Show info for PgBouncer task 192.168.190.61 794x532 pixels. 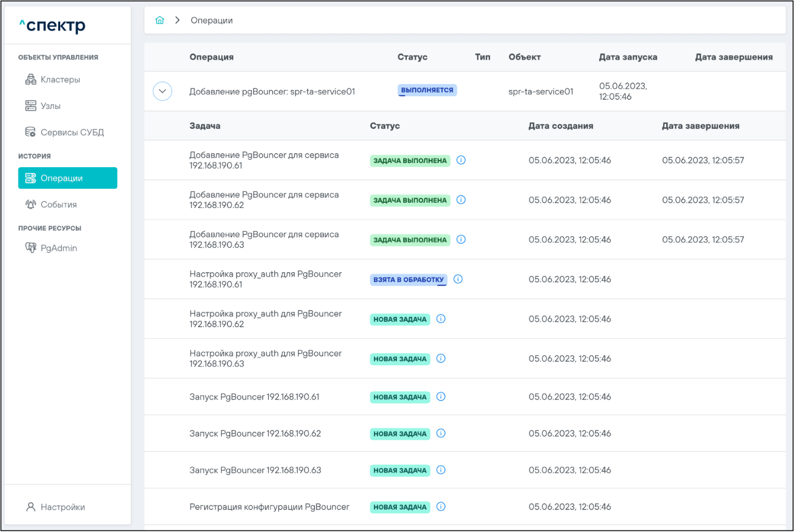pyautogui.click(x=461, y=160)
